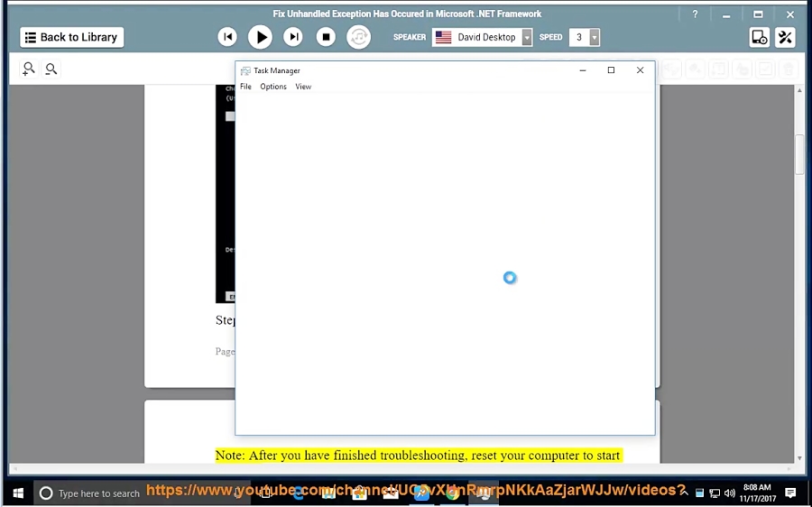The image size is (812, 507).
Task: Skip to next section button
Action: coord(293,37)
